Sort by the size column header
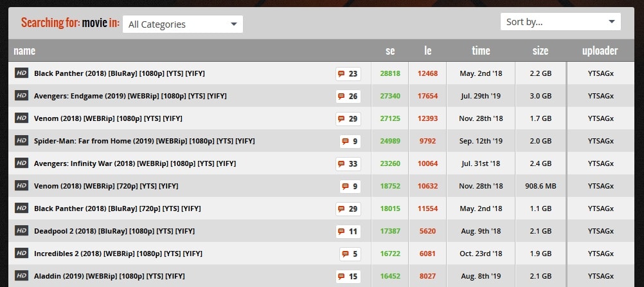644x287 pixels. [x=540, y=51]
